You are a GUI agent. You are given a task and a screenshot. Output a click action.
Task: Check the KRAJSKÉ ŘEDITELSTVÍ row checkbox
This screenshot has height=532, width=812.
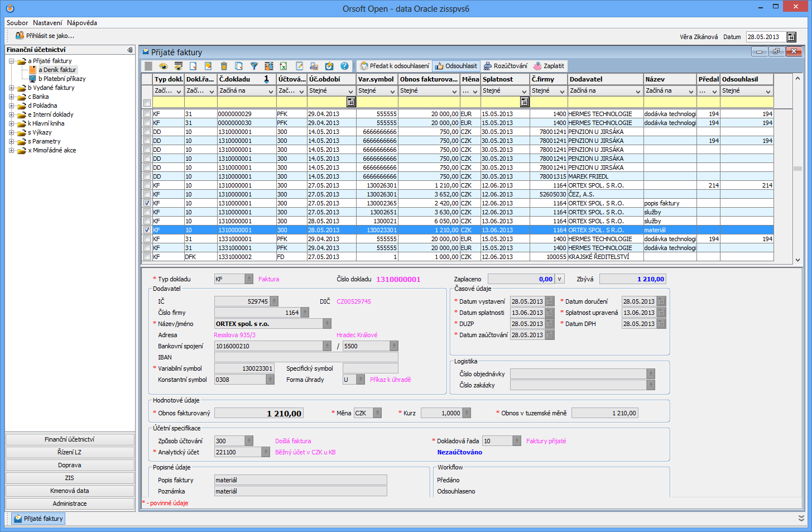point(147,257)
